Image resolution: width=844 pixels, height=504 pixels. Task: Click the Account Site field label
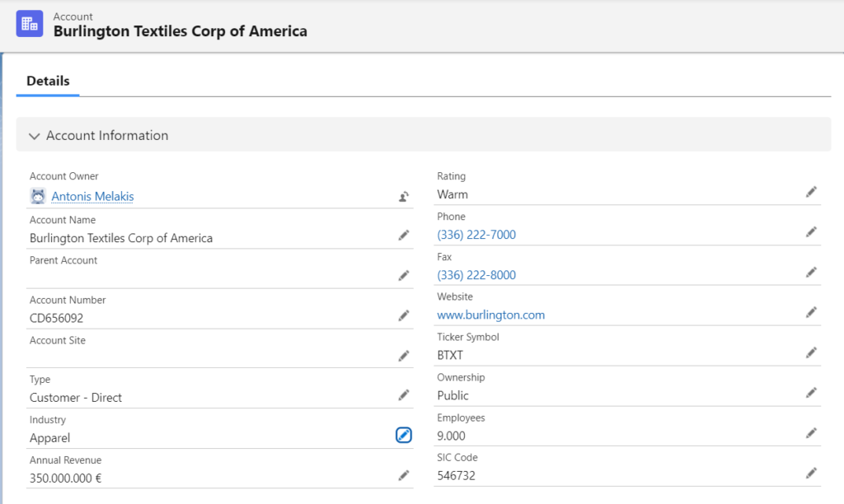pyautogui.click(x=58, y=340)
